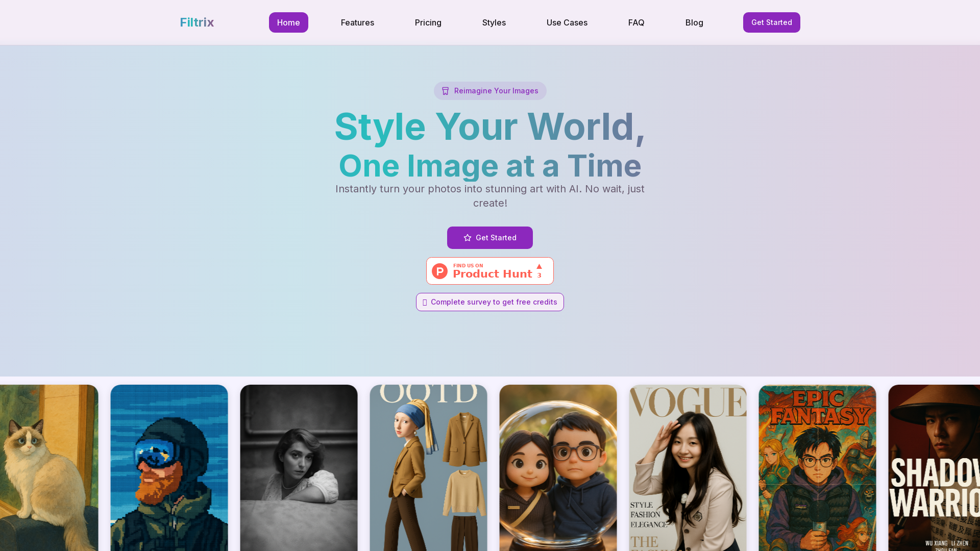Open the pixel-art skier thumbnail
980x551 pixels.
[x=169, y=468]
